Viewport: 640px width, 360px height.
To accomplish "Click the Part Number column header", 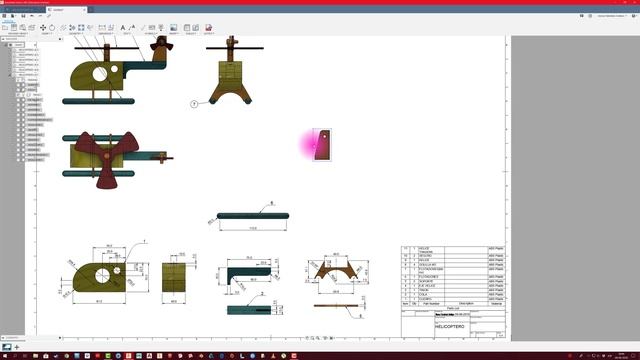I will coord(431,304).
